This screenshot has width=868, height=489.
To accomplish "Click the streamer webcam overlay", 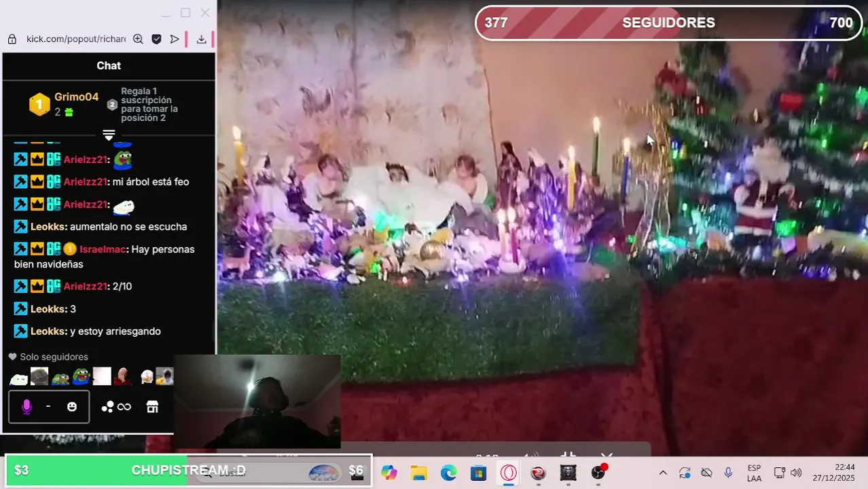I will point(257,401).
